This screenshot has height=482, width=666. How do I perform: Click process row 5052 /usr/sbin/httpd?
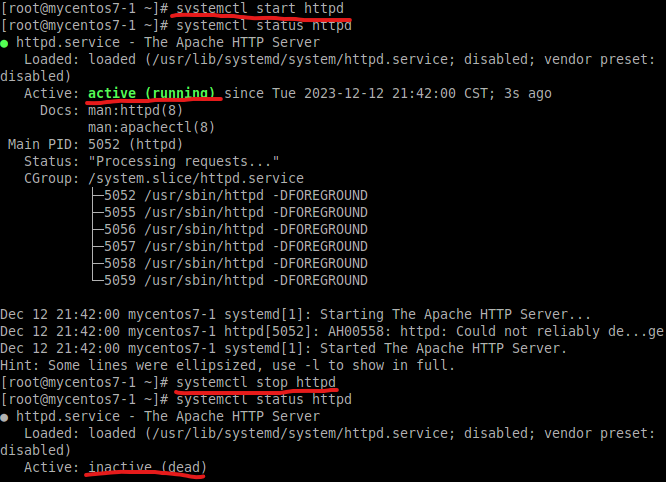(230, 195)
